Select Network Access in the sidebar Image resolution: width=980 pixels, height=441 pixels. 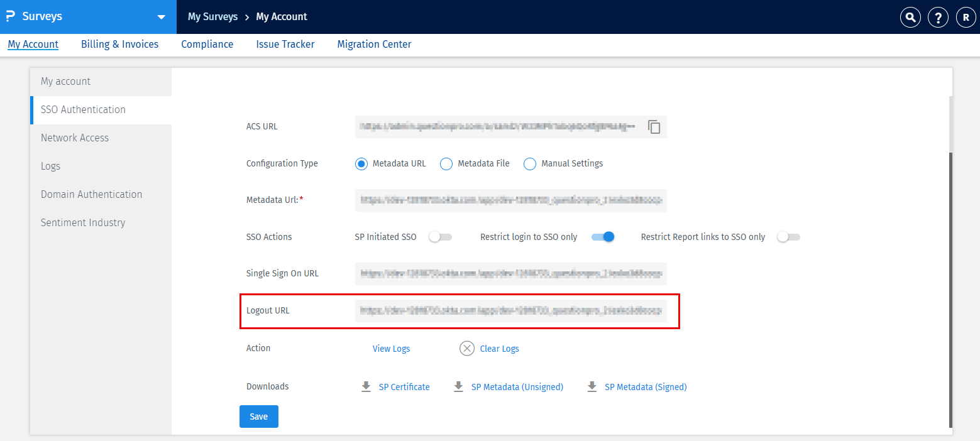coord(75,138)
